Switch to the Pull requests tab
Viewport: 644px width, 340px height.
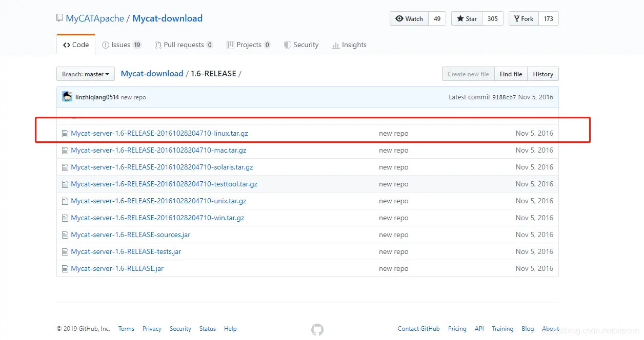(x=184, y=45)
